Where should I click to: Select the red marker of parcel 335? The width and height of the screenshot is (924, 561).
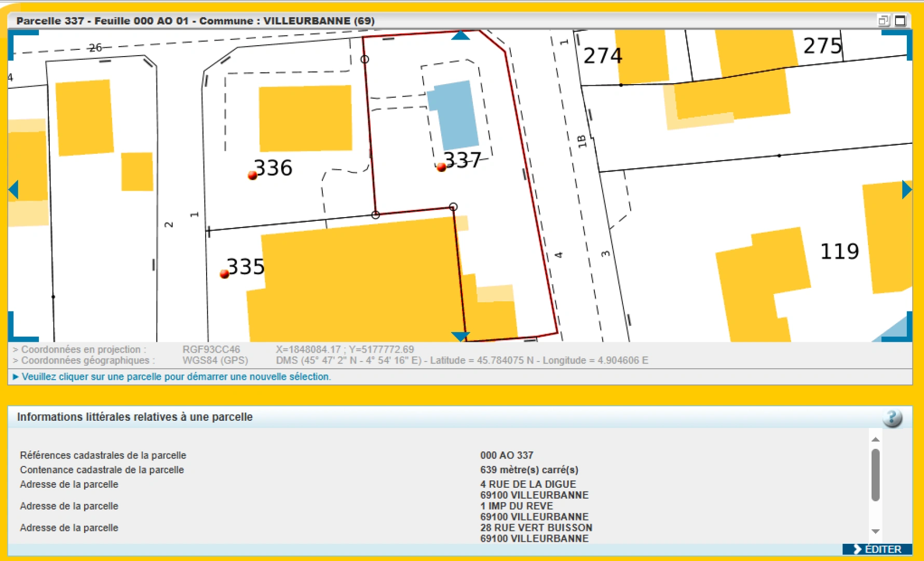tap(224, 274)
